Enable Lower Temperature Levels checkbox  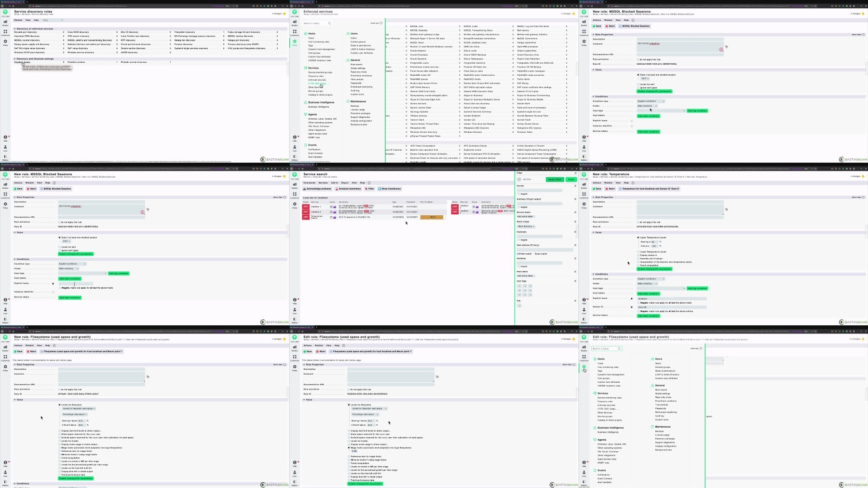click(x=638, y=252)
